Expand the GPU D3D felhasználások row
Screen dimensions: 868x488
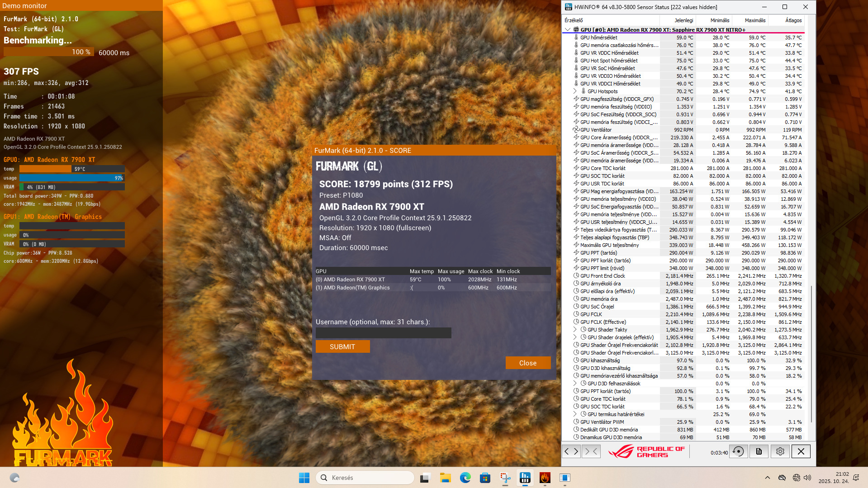pos(575,384)
